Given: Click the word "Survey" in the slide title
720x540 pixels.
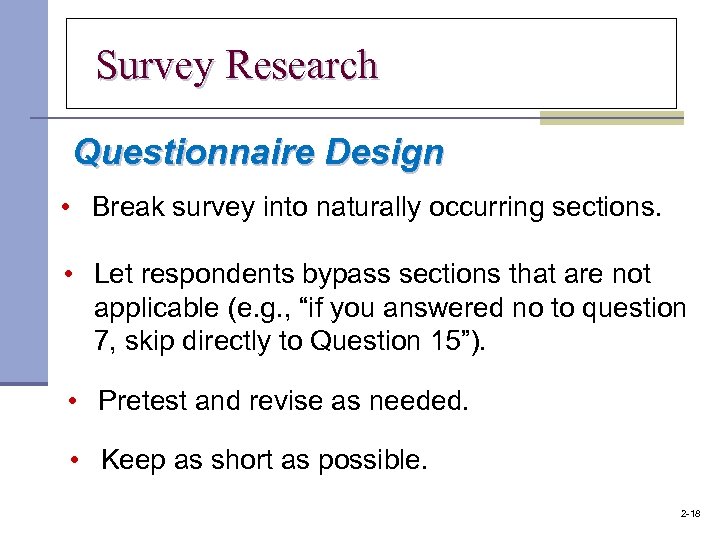Looking at the screenshot, I should pos(155,66).
